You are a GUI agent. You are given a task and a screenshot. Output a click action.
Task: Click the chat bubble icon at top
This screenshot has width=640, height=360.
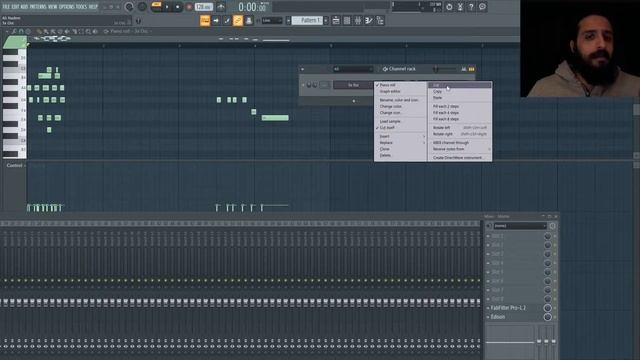pos(482,7)
